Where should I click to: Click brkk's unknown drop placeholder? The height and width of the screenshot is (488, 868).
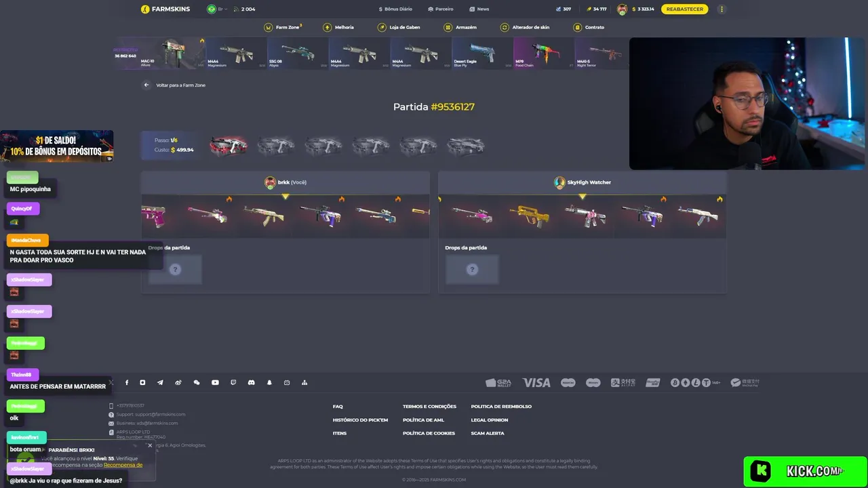coord(175,269)
